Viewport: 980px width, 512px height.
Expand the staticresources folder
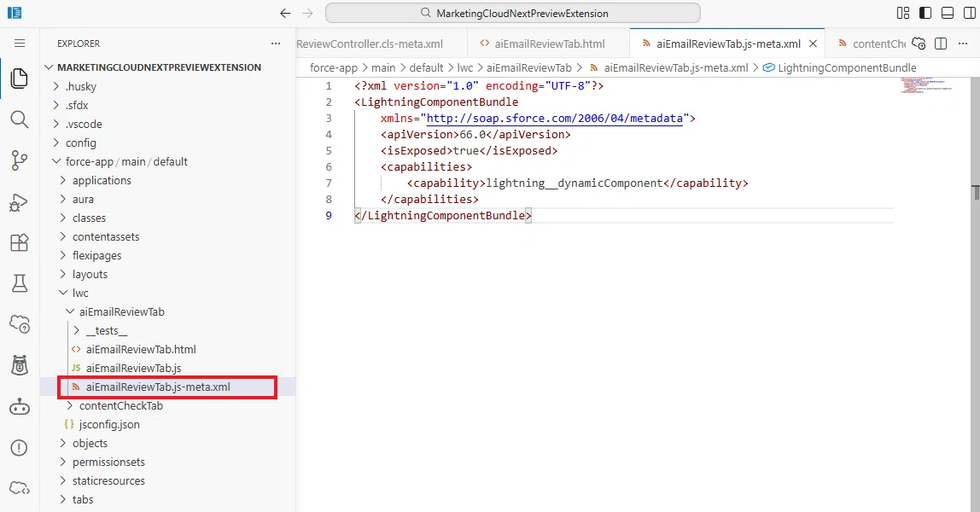(x=167, y=480)
